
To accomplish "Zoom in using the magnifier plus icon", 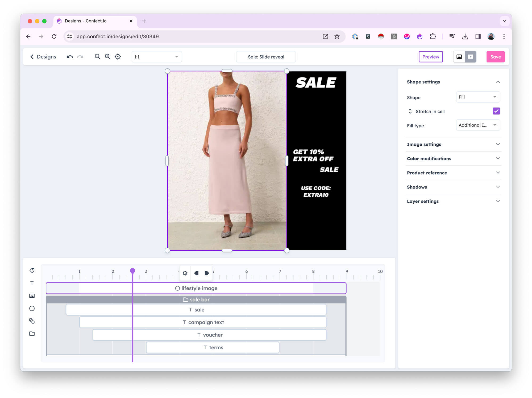I will (x=107, y=57).
